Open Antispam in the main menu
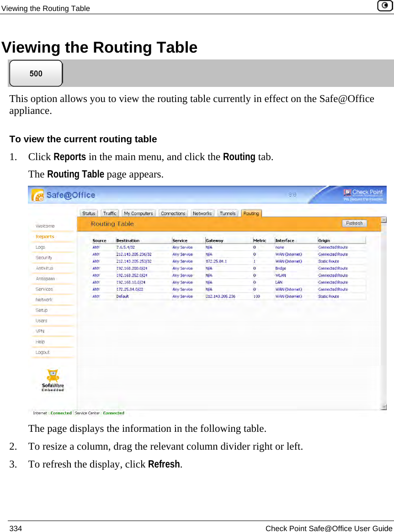 [x=45, y=279]
